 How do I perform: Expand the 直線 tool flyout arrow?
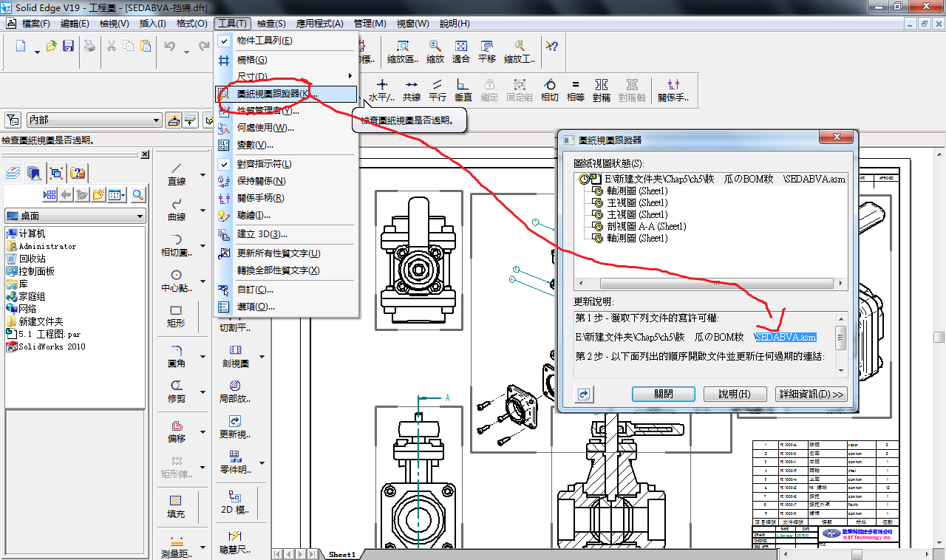point(203,174)
